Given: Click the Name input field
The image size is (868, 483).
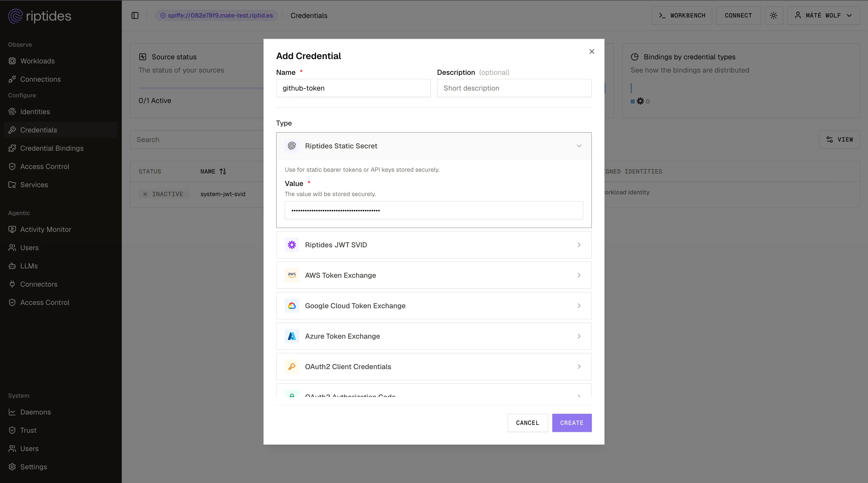Looking at the screenshot, I should point(353,88).
